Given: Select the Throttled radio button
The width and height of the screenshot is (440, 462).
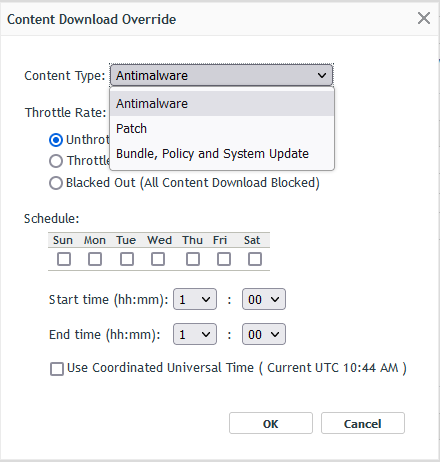Looking at the screenshot, I should point(56,161).
